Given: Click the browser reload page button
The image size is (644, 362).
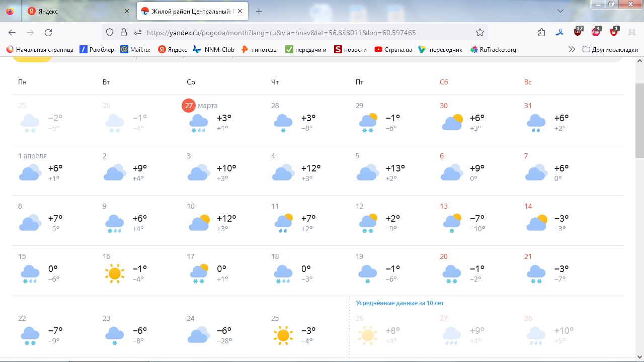Looking at the screenshot, I should pyautogui.click(x=48, y=33).
